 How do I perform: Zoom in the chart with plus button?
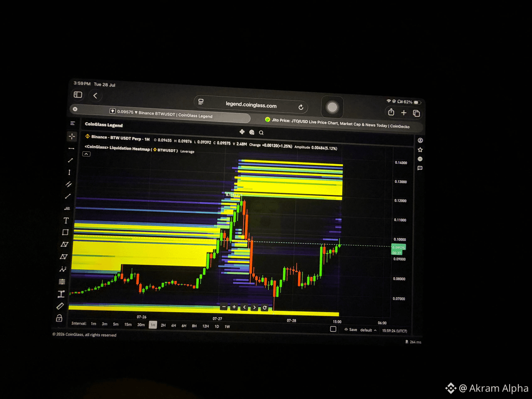(234, 307)
